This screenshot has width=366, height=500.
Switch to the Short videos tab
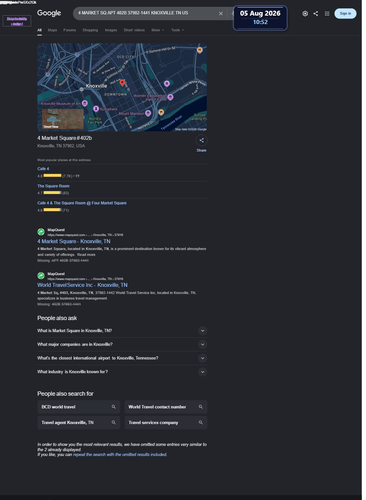click(x=134, y=30)
